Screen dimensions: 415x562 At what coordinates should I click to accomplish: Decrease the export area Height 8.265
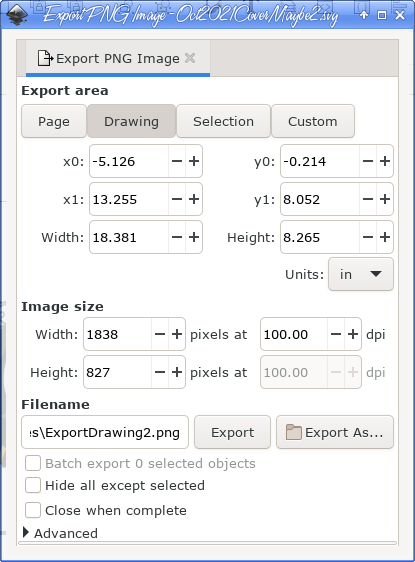(x=368, y=237)
